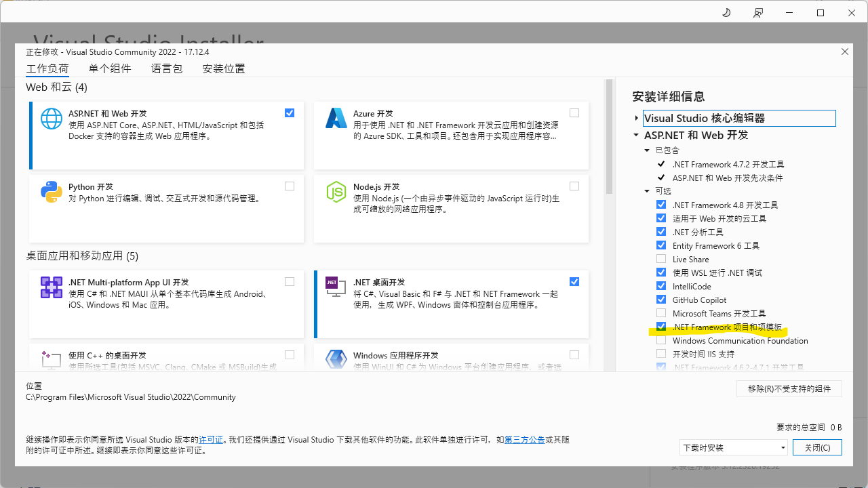Uncheck .NET Framework 4.8 开发工具

tap(661, 205)
